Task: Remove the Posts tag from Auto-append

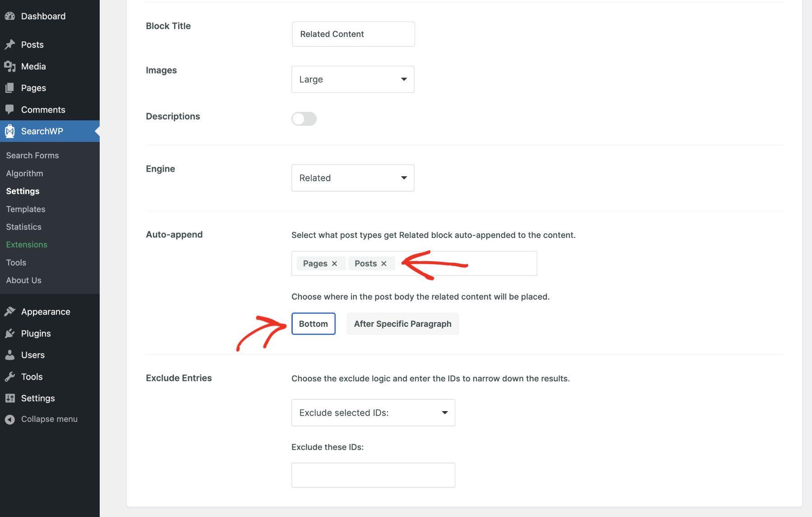Action: pyautogui.click(x=384, y=264)
